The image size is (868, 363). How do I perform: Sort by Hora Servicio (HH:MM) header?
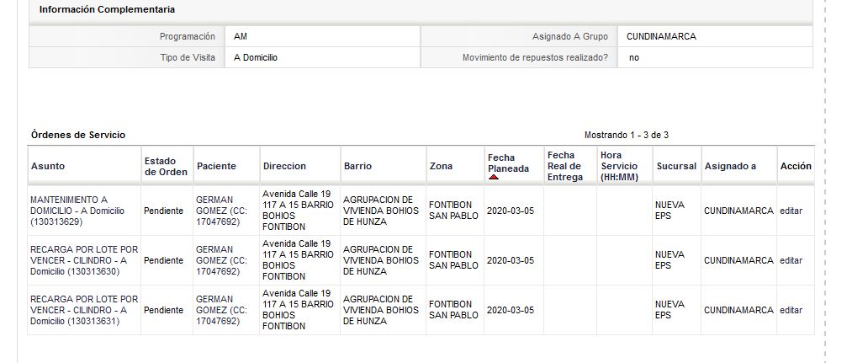(619, 166)
